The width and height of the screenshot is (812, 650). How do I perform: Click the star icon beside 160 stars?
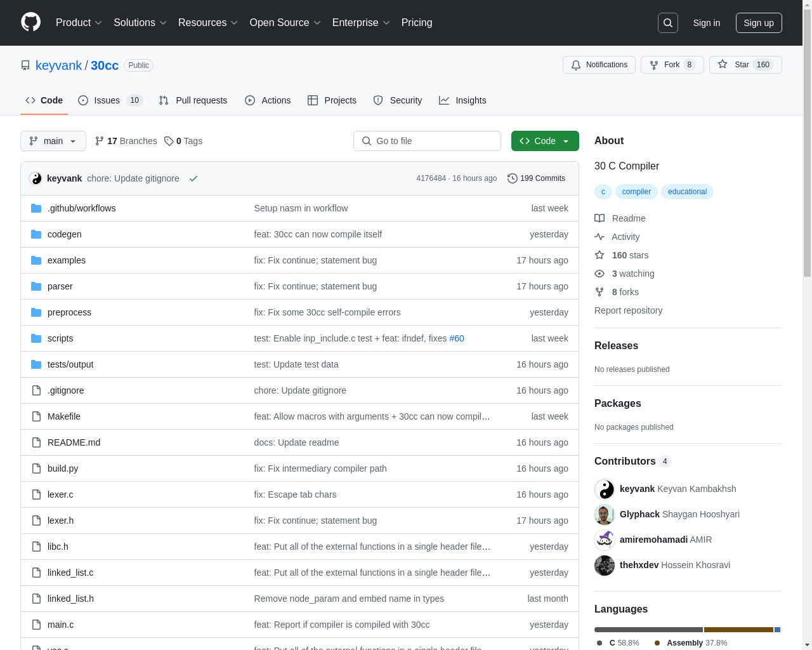599,255
